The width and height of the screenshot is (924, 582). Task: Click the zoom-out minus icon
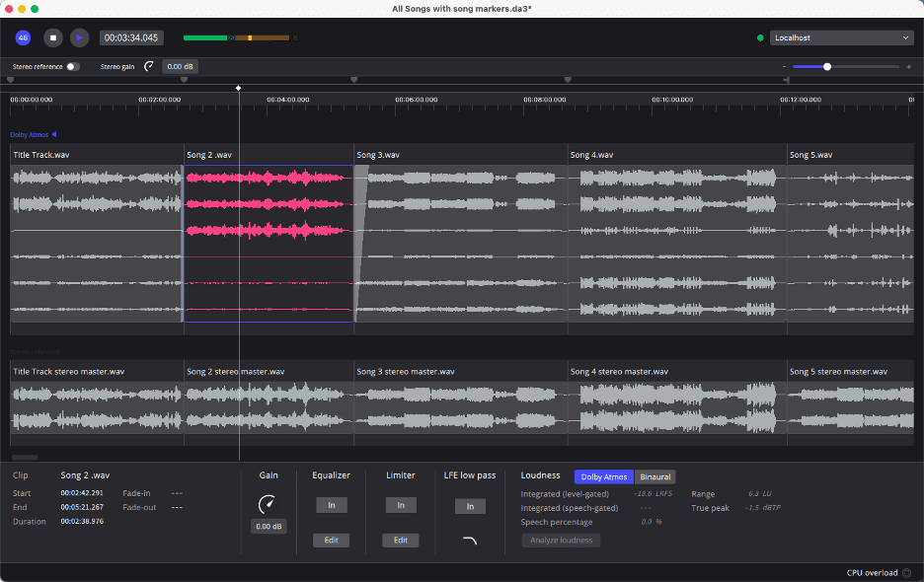785,67
